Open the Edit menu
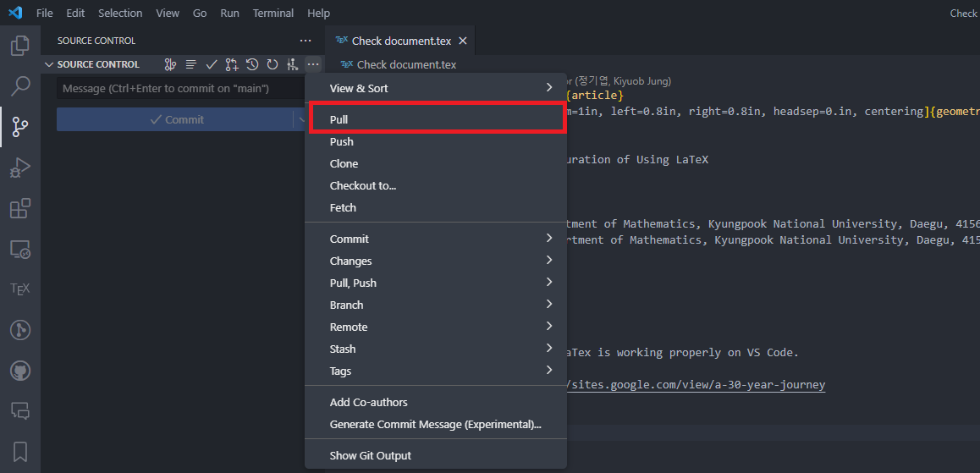This screenshot has width=980, height=473. pos(75,14)
